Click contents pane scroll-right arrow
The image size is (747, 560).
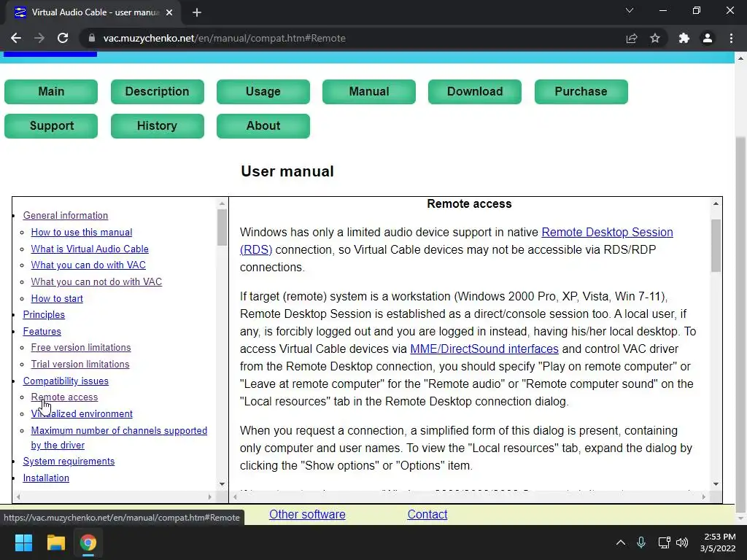point(209,497)
